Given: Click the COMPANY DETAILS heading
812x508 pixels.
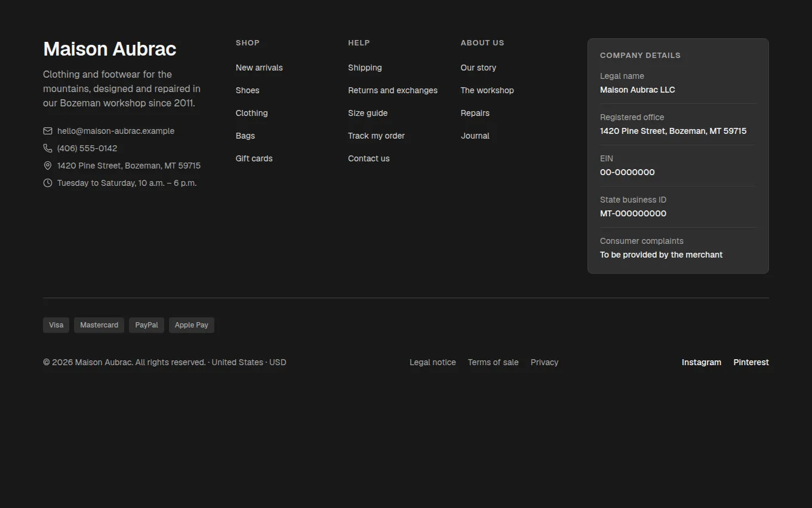Looking at the screenshot, I should point(640,55).
